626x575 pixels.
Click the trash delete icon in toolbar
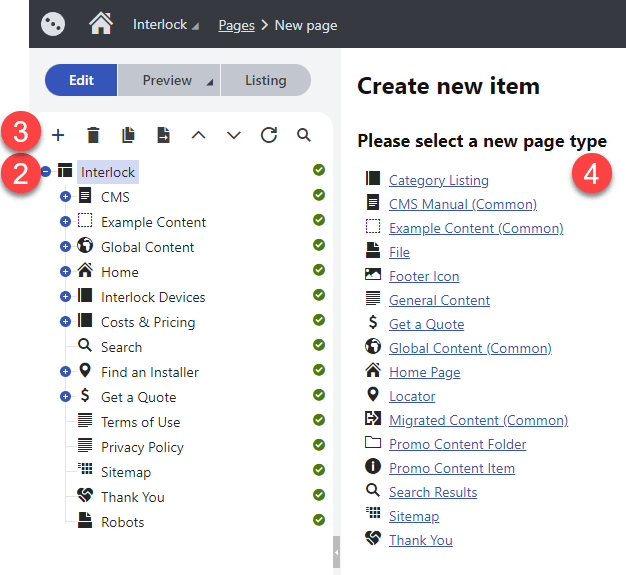[x=93, y=135]
